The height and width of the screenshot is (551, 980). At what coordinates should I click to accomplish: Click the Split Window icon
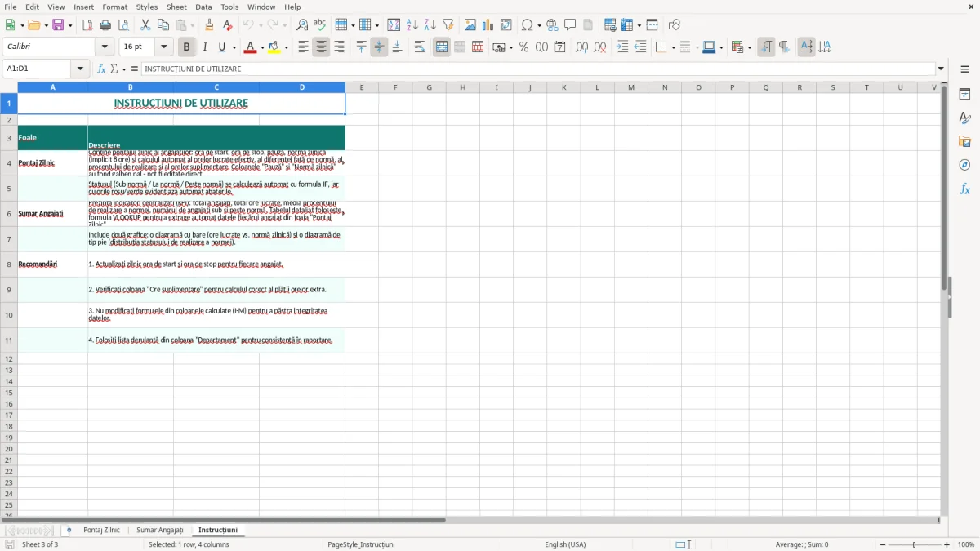(x=653, y=25)
